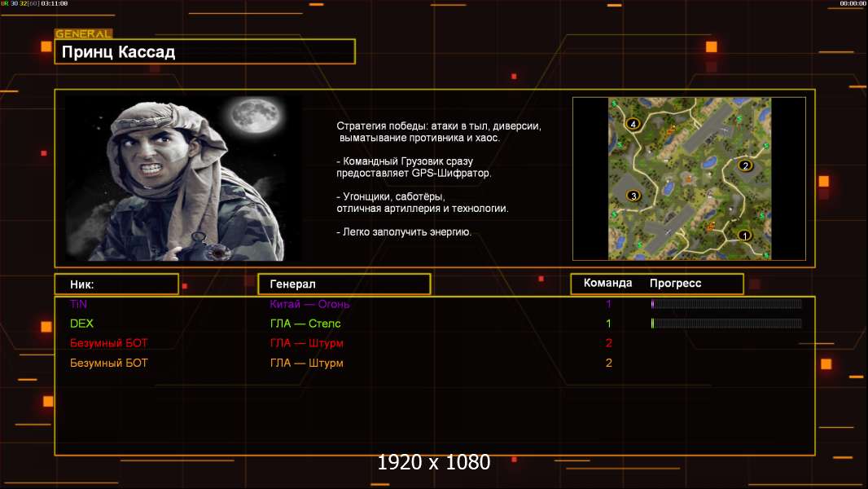
Task: Click the Prince Kassad portrait image
Action: [x=184, y=178]
